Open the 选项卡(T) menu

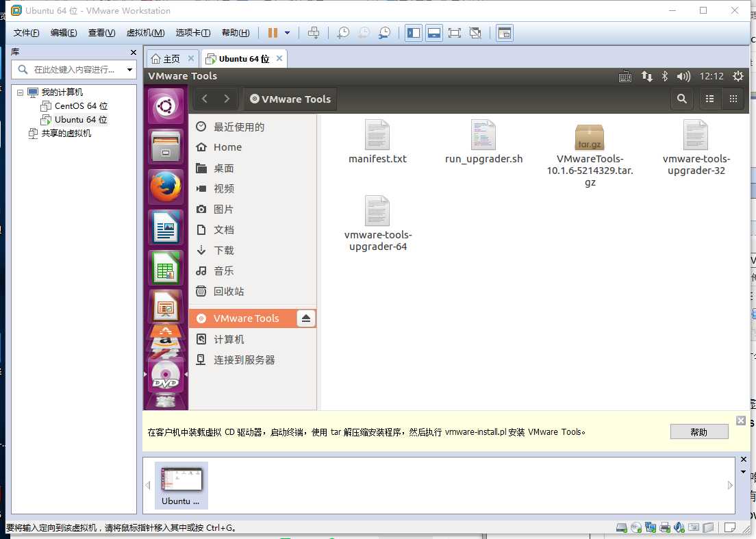click(x=193, y=33)
